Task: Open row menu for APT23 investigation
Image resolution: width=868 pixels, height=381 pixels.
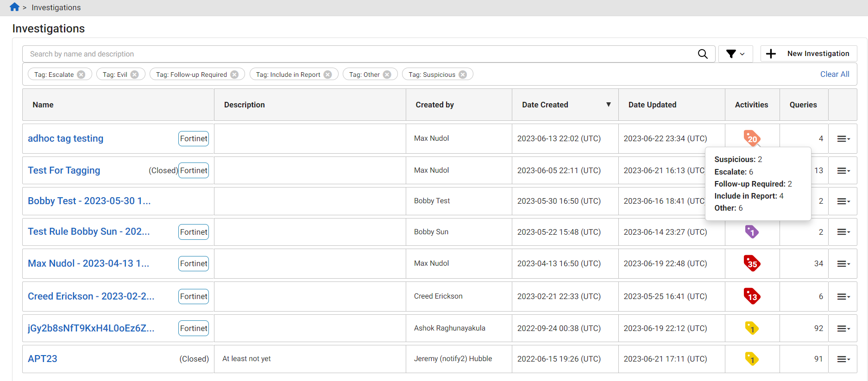Action: pyautogui.click(x=843, y=359)
